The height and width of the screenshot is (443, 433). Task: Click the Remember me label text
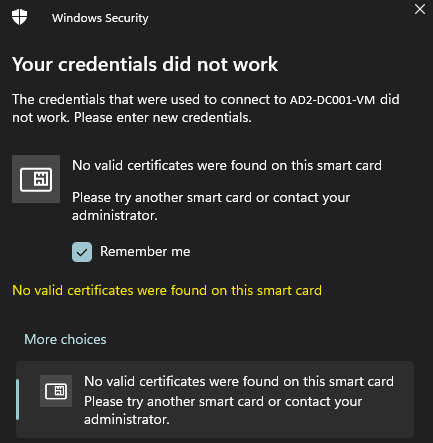click(145, 251)
